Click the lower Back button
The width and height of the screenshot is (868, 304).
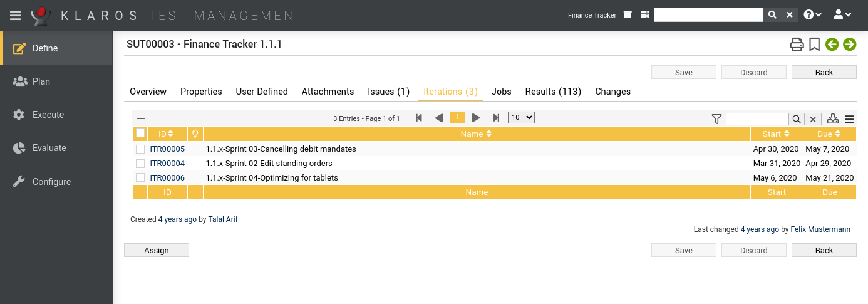point(824,250)
